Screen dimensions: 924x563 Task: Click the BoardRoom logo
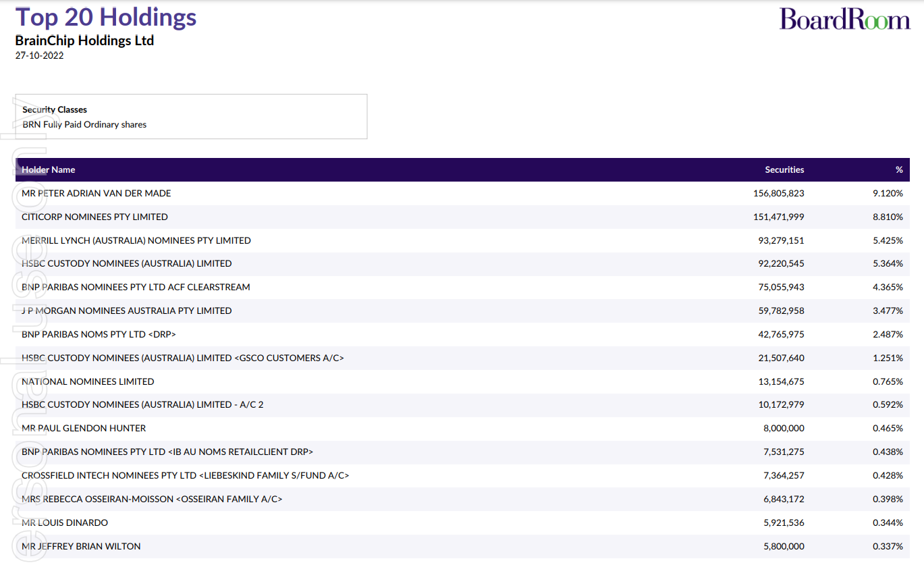coord(844,19)
